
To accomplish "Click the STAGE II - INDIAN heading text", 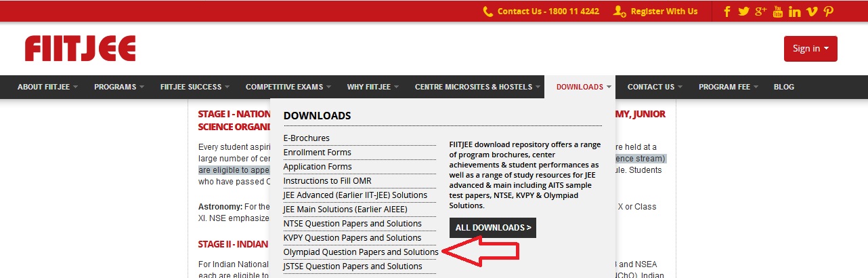I will tap(234, 244).
